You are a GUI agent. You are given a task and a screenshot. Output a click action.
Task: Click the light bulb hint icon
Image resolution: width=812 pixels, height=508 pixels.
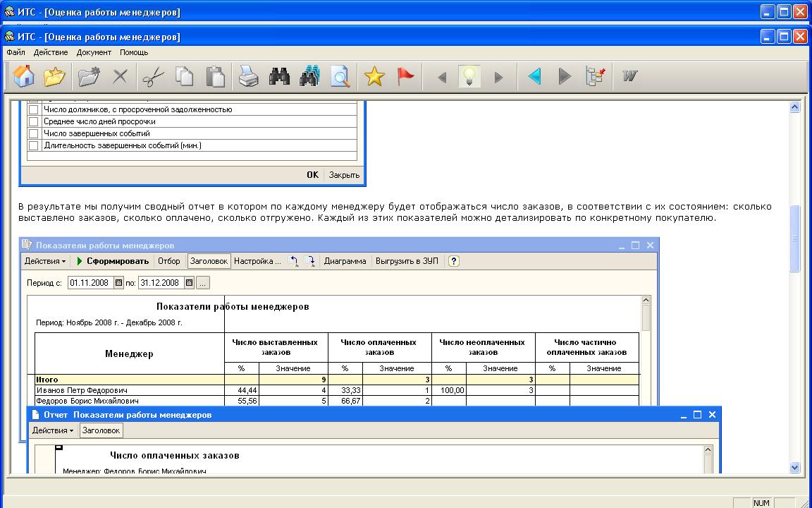click(x=469, y=76)
